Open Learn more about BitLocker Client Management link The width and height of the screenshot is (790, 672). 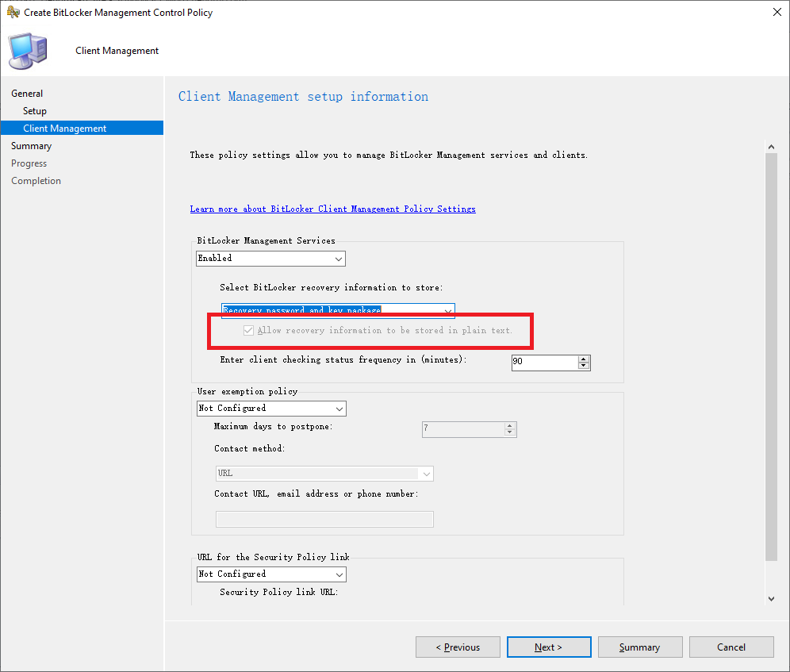pos(332,209)
